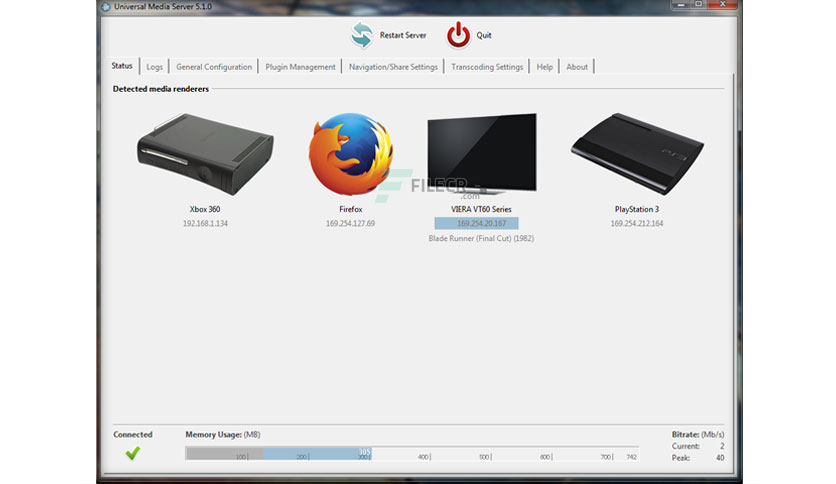Click the 742 maximum memory marker

click(631, 457)
